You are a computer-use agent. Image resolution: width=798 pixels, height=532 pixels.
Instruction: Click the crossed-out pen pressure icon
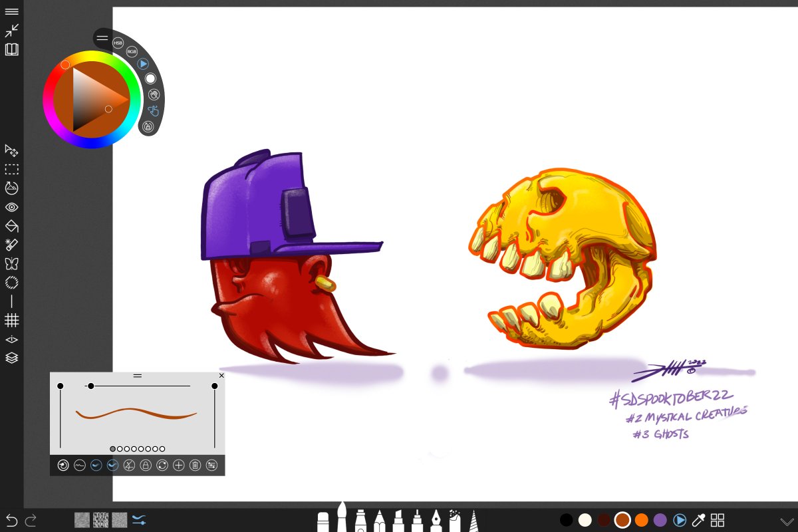point(129,465)
